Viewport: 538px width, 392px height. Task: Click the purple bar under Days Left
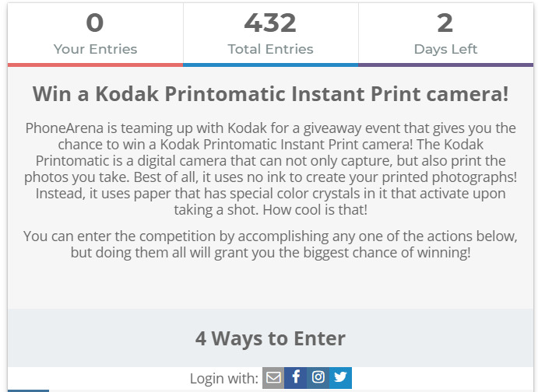pos(445,65)
